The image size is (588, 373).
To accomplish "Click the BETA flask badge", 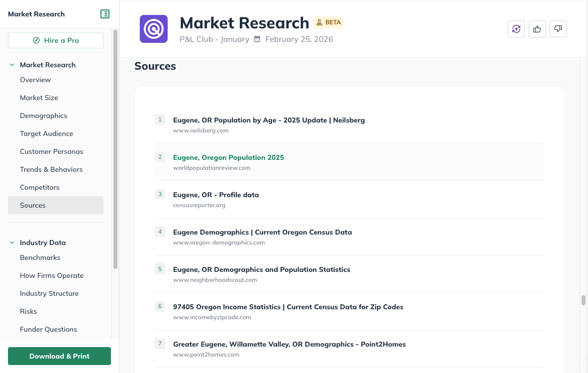I will point(328,22).
